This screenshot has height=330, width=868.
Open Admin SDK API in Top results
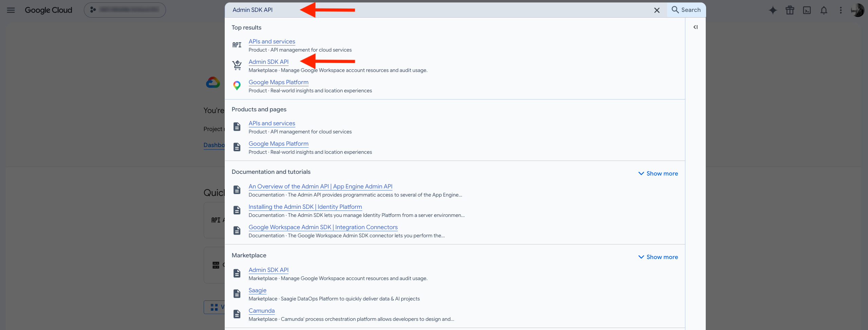coord(269,62)
